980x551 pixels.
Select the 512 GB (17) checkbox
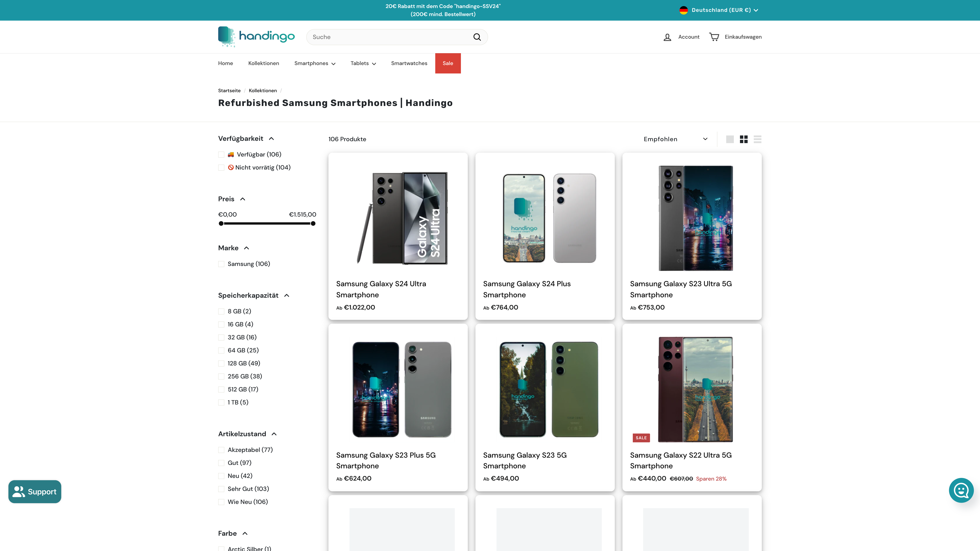[221, 389]
